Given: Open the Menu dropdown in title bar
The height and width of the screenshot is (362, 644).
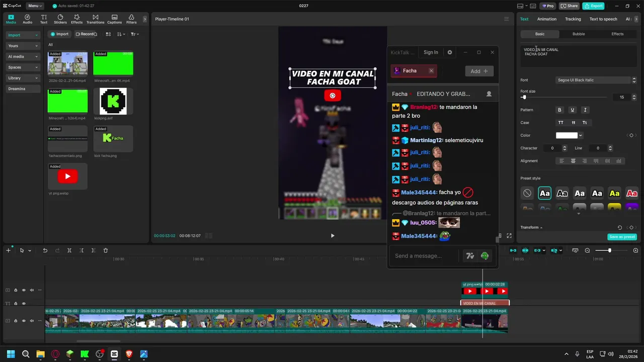Looking at the screenshot, I should coord(35,6).
